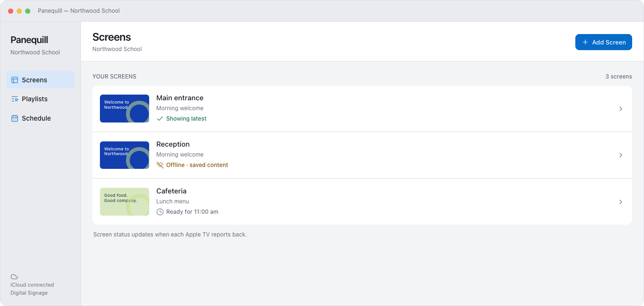Click the Offline · saved content status
This screenshot has height=306, width=644.
(x=197, y=165)
